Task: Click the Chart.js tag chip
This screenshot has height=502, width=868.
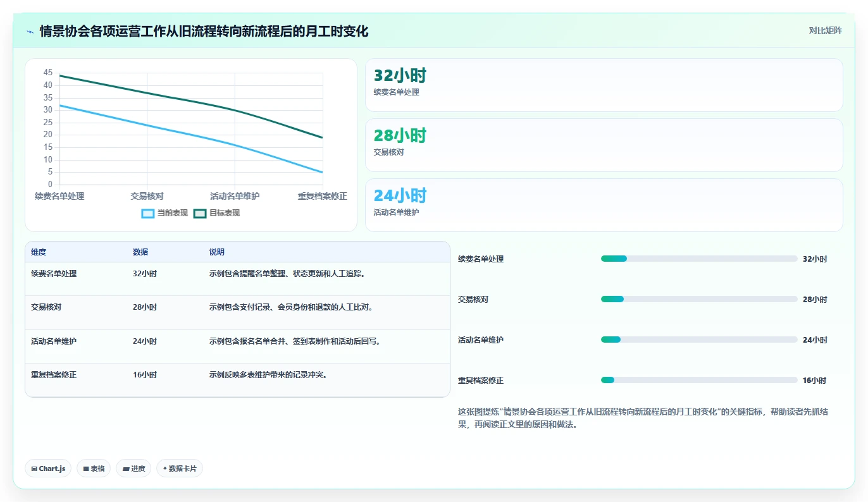Action: tap(48, 468)
